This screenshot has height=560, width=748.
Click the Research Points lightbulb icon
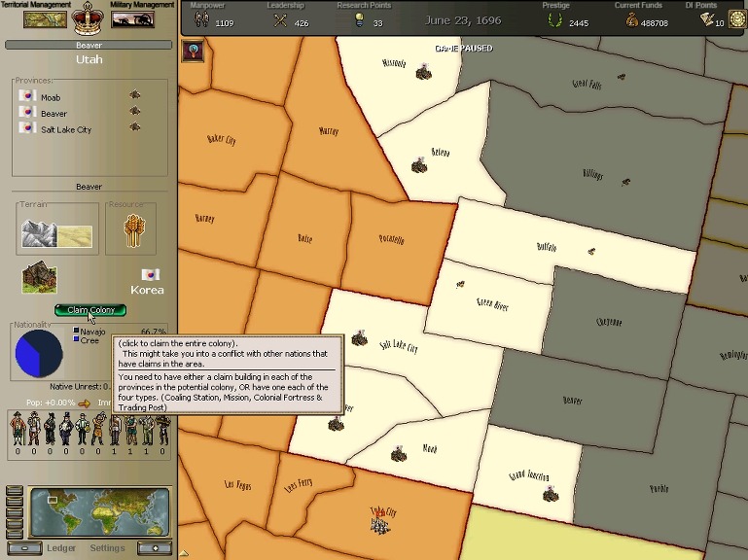(x=359, y=20)
